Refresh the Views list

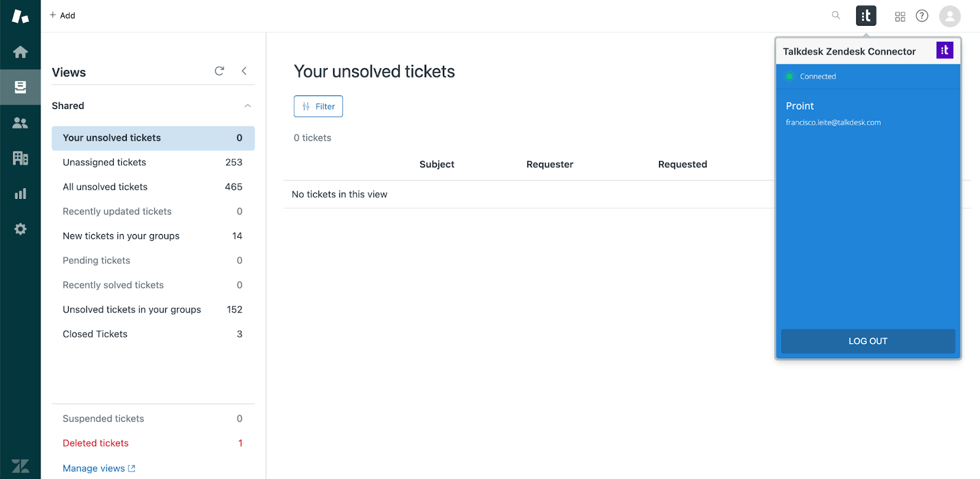(x=219, y=71)
